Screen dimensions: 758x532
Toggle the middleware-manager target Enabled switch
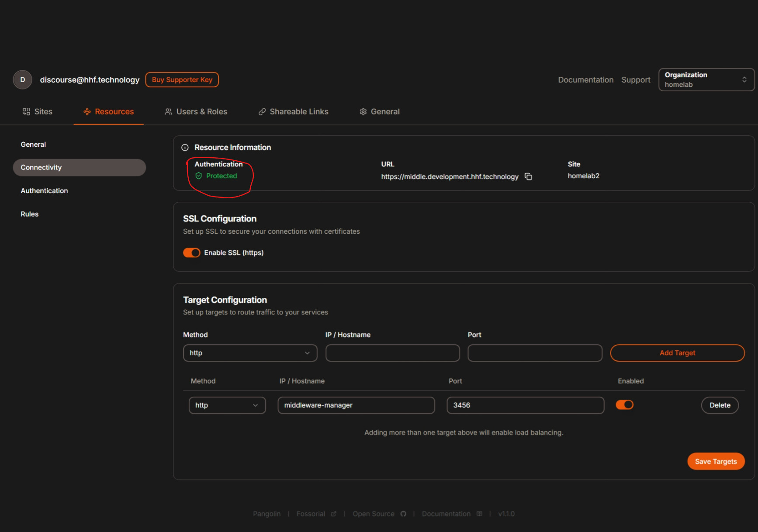pos(624,405)
